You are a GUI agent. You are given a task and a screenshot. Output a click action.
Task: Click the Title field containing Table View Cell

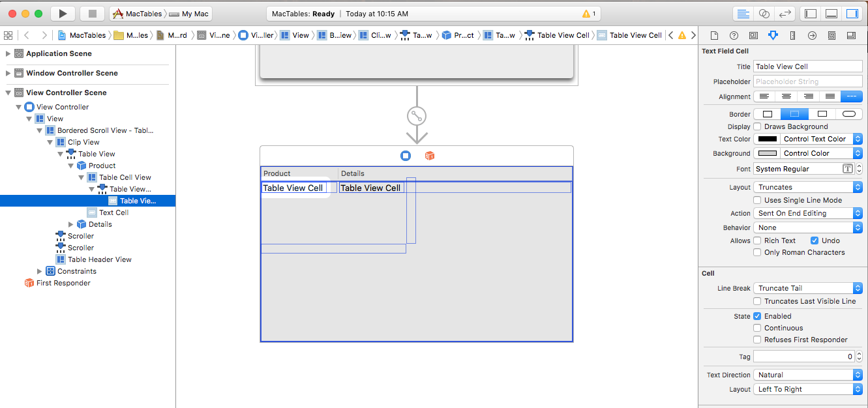[x=807, y=66]
